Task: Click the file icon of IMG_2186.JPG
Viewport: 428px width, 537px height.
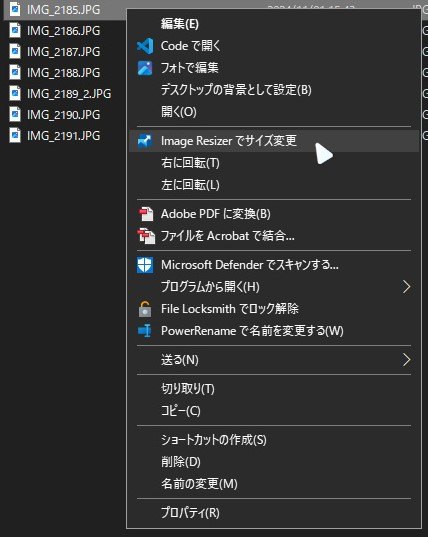Action: (x=15, y=30)
